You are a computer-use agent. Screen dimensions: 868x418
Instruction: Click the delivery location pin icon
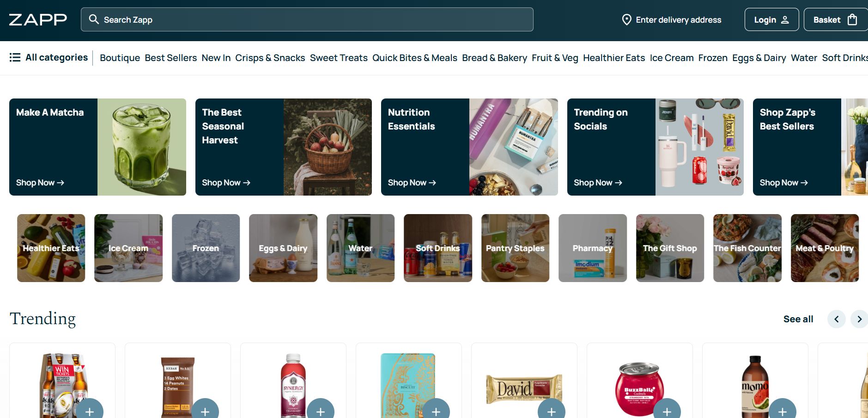coord(626,19)
